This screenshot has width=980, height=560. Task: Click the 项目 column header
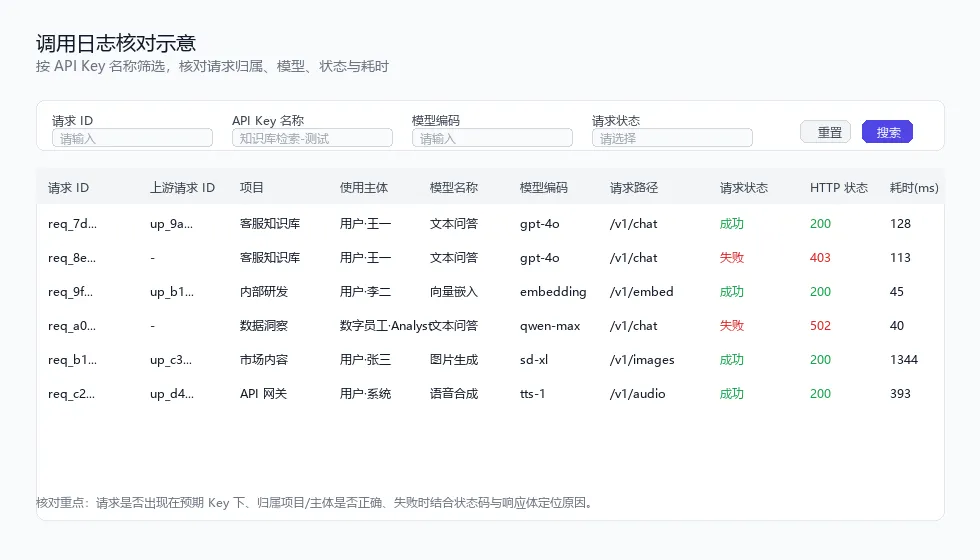coord(252,188)
